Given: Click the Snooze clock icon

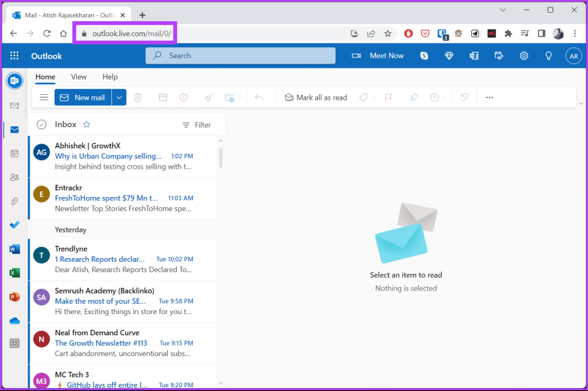Looking at the screenshot, I should coord(434,98).
